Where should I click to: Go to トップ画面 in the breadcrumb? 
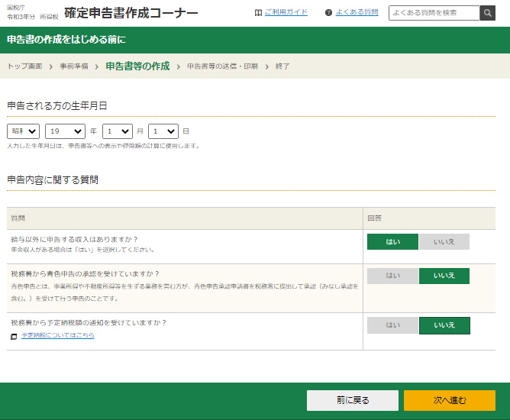pyautogui.click(x=24, y=66)
